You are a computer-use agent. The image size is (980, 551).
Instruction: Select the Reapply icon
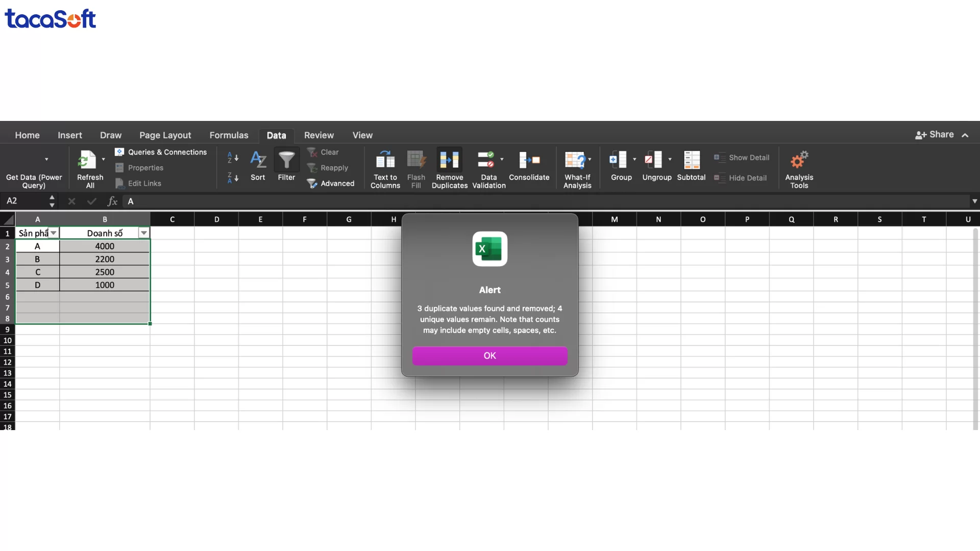pos(333,167)
